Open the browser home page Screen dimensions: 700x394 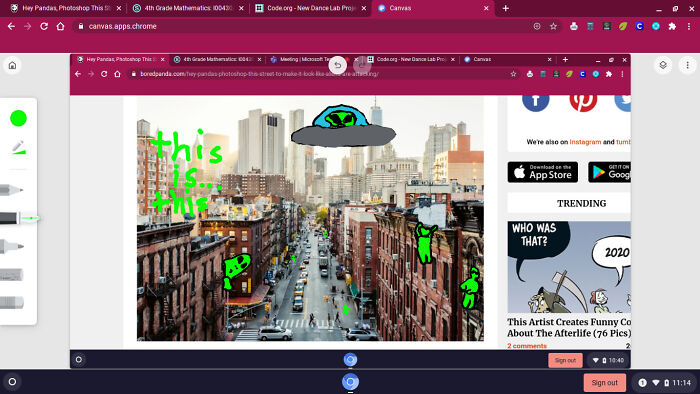[x=60, y=26]
